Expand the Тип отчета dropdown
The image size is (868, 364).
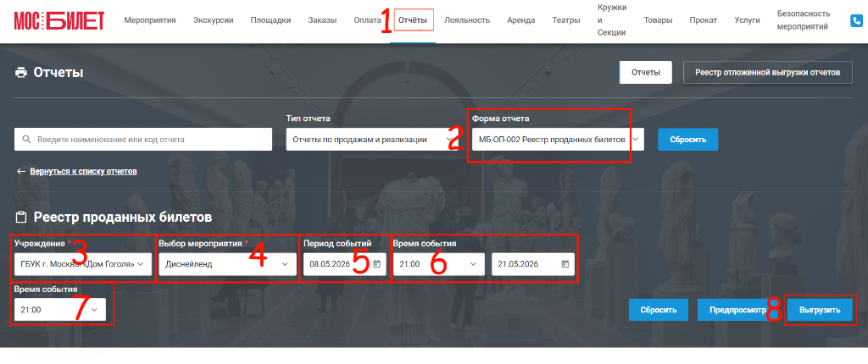pos(370,140)
